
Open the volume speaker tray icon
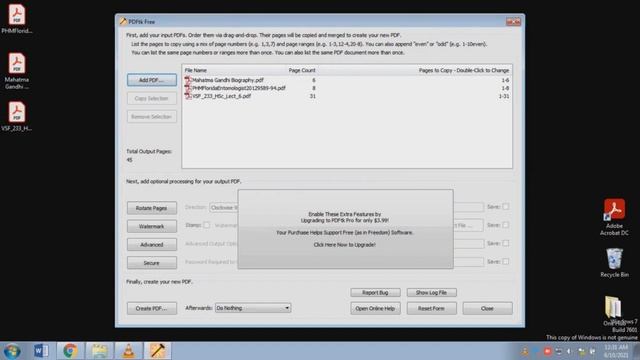[x=569, y=351]
